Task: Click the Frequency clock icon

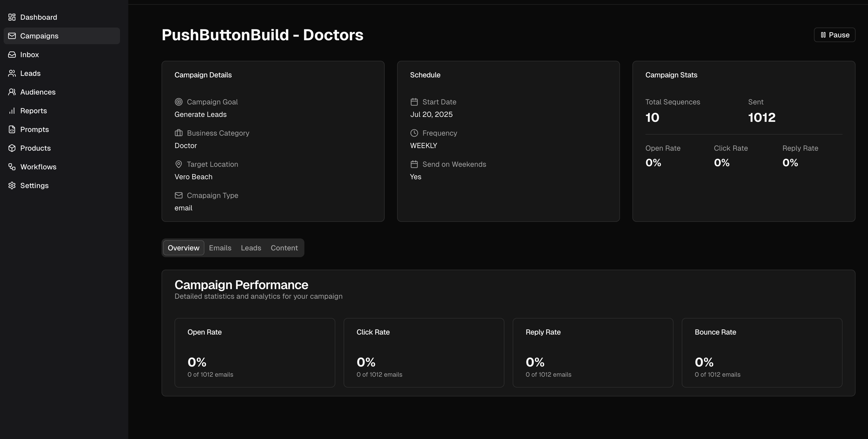Action: point(414,133)
